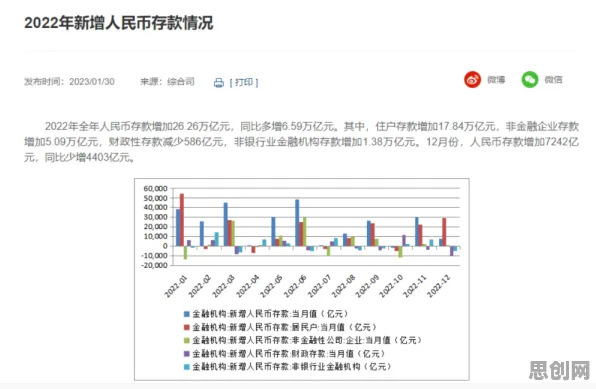Click the legend label ending 居民户:当月值（亿元）
Image resolution: width=596 pixels, height=389 pixels.
(285, 327)
